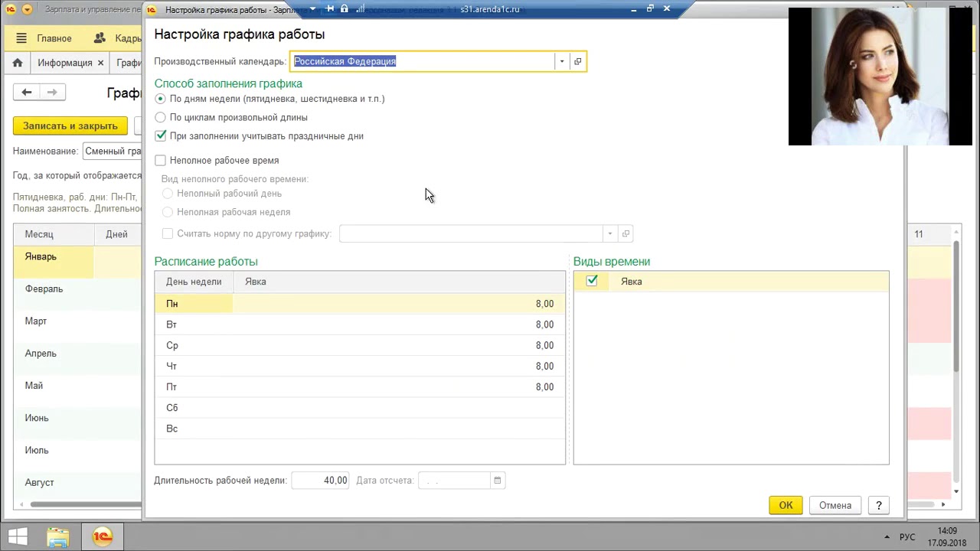Click the forward arrow in background form
Screen dimensions: 980x551
coord(52,92)
